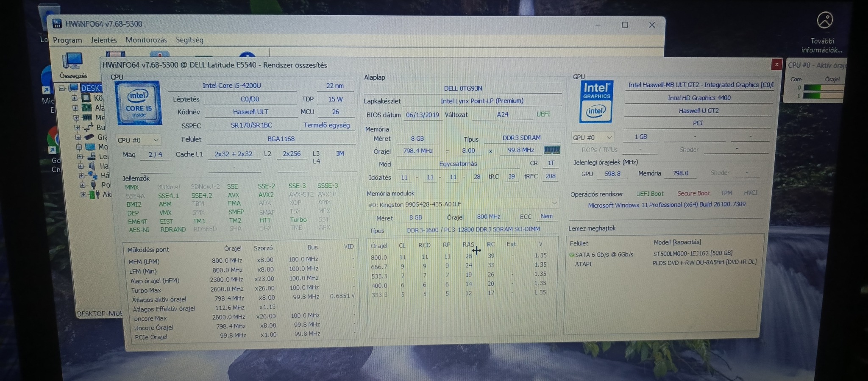Collapse the DESKTOP root tree node
868x381 pixels.
(62, 88)
